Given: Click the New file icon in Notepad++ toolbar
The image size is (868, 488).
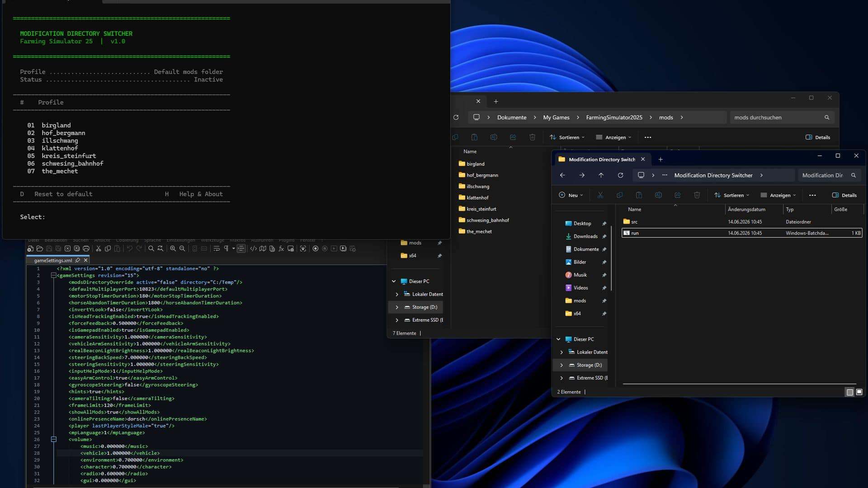Looking at the screenshot, I should [30, 249].
